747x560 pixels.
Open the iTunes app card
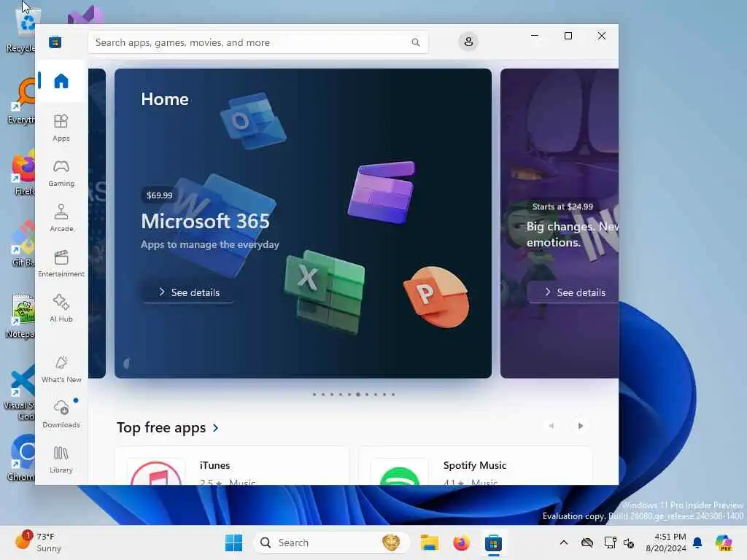coord(232,466)
